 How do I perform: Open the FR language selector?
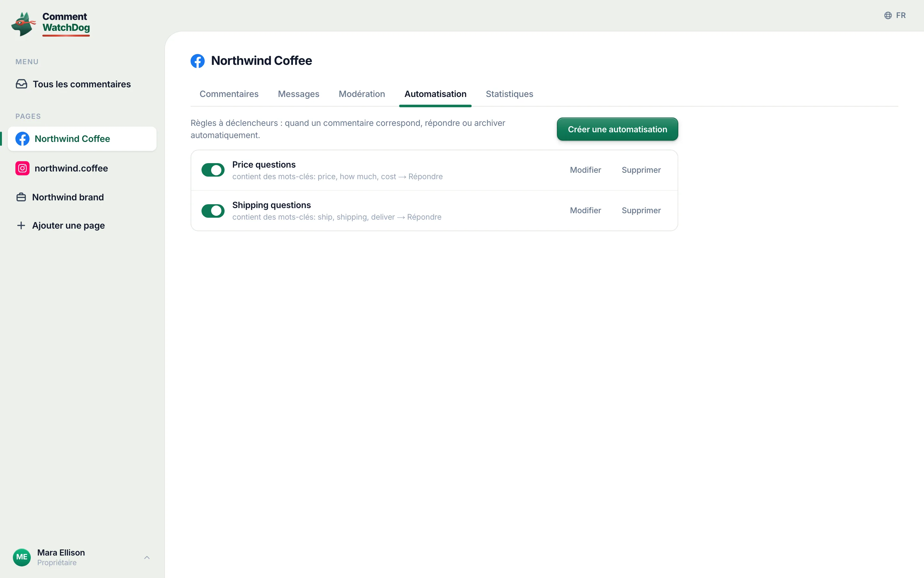tap(895, 15)
